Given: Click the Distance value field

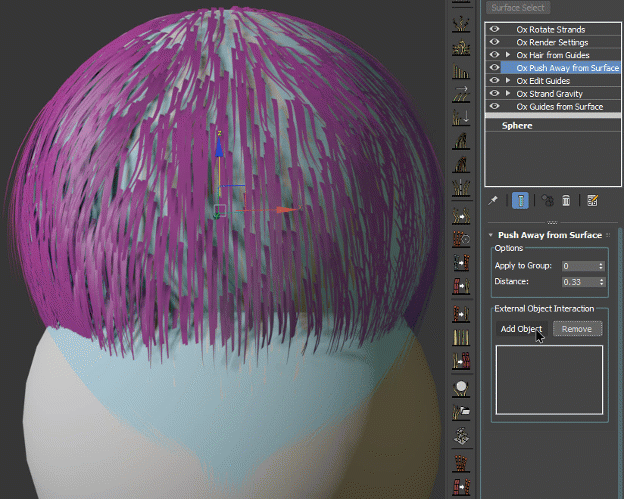Looking at the screenshot, I should click(x=577, y=282).
